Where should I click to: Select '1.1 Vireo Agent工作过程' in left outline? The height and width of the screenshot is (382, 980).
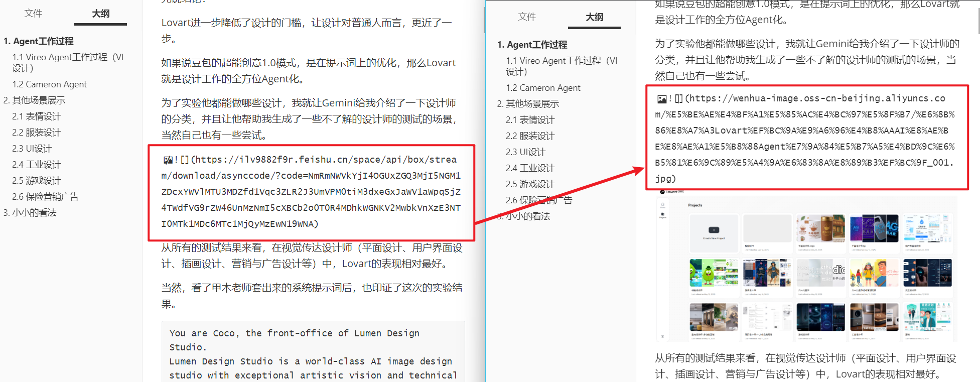click(x=68, y=63)
